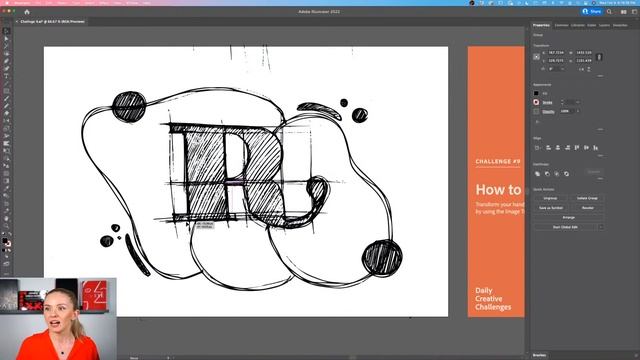This screenshot has width=640, height=360.
Task: Switch to the Layers tab
Action: click(x=604, y=25)
